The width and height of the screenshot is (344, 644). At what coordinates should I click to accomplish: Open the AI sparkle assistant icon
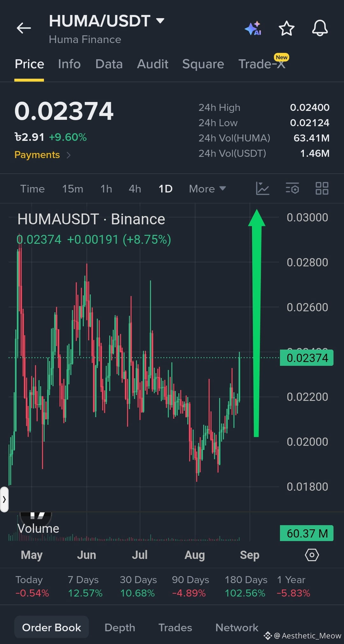(x=253, y=28)
